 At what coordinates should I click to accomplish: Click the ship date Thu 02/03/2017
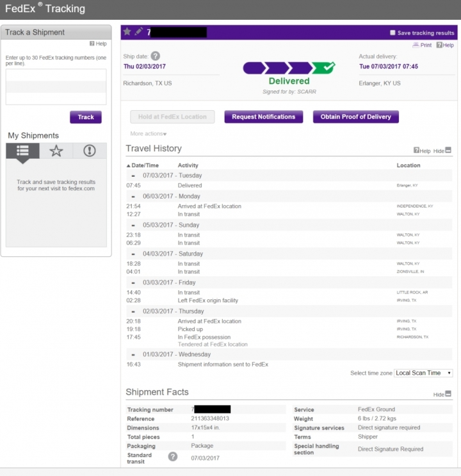145,67
